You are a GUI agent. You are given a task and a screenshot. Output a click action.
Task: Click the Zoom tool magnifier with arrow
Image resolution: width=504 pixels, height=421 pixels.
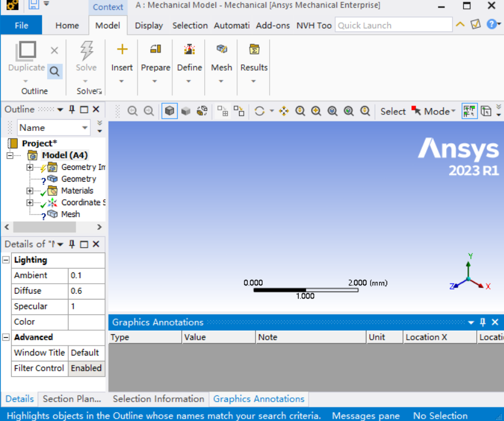(x=300, y=111)
